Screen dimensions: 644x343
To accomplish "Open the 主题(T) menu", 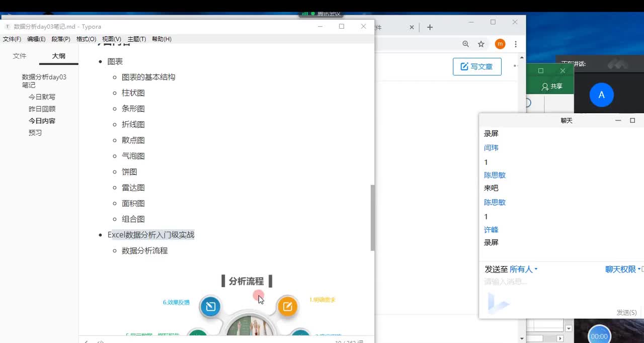I will [137, 39].
